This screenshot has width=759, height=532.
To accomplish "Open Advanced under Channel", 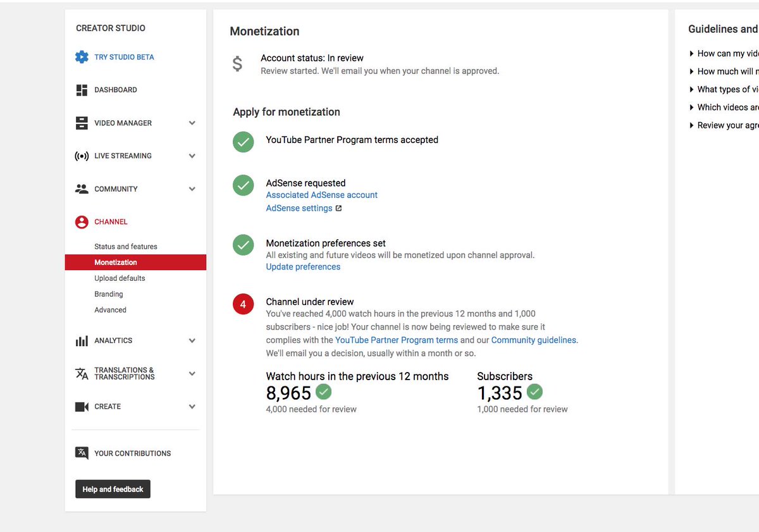I will 111,310.
